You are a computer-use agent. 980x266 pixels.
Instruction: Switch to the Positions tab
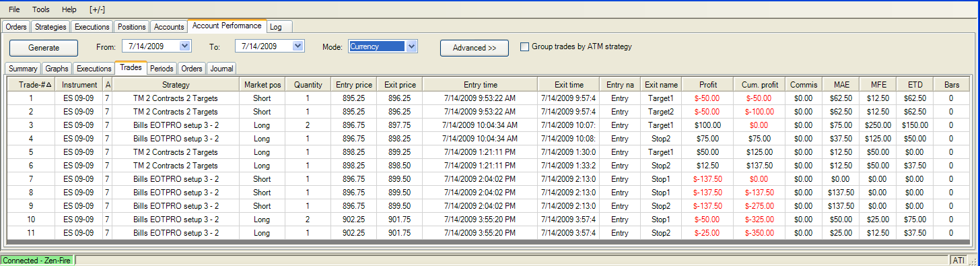point(131,27)
